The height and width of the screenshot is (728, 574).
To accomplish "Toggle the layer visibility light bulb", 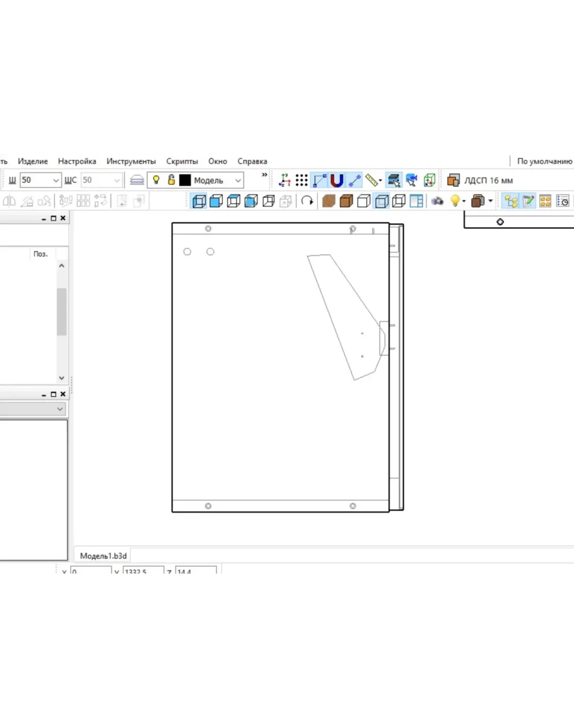I will (x=156, y=180).
